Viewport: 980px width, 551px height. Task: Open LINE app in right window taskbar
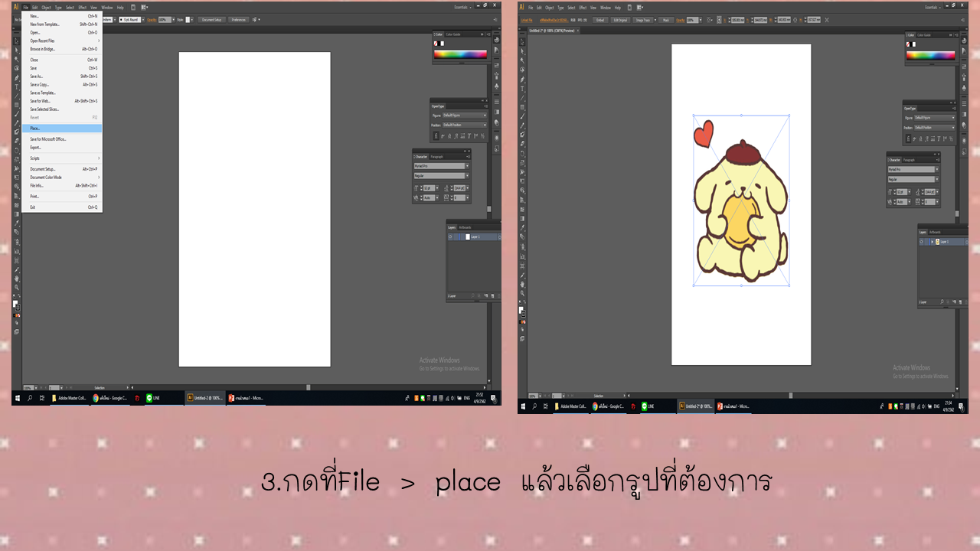click(647, 406)
